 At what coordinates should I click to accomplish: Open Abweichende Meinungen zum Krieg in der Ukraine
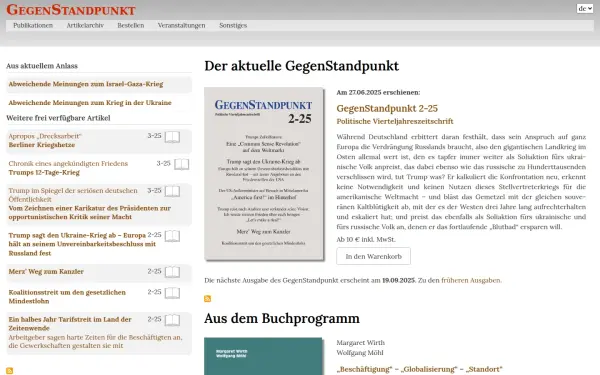point(90,103)
